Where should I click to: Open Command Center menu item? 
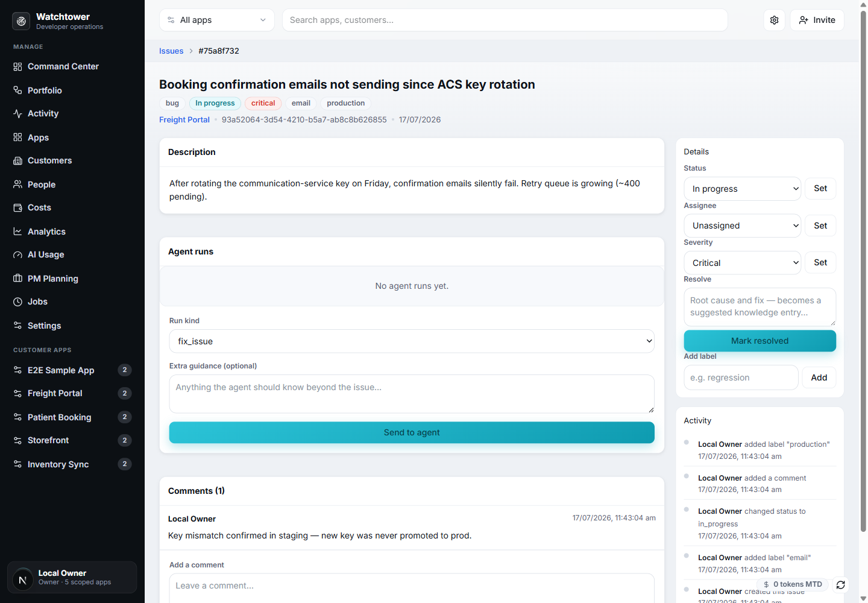[x=72, y=66]
